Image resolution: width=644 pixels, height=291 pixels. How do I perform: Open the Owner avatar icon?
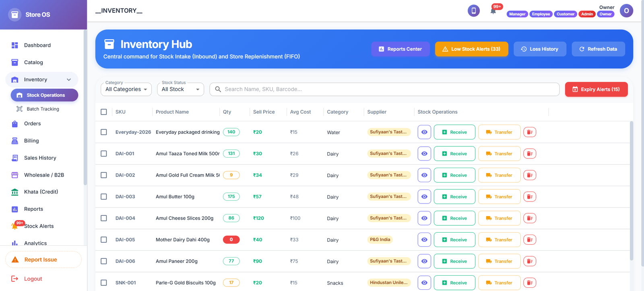click(x=626, y=11)
